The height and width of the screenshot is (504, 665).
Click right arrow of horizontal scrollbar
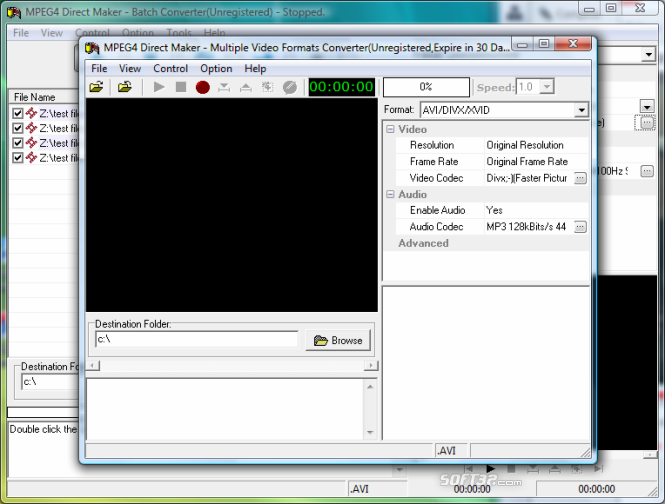pos(371,365)
